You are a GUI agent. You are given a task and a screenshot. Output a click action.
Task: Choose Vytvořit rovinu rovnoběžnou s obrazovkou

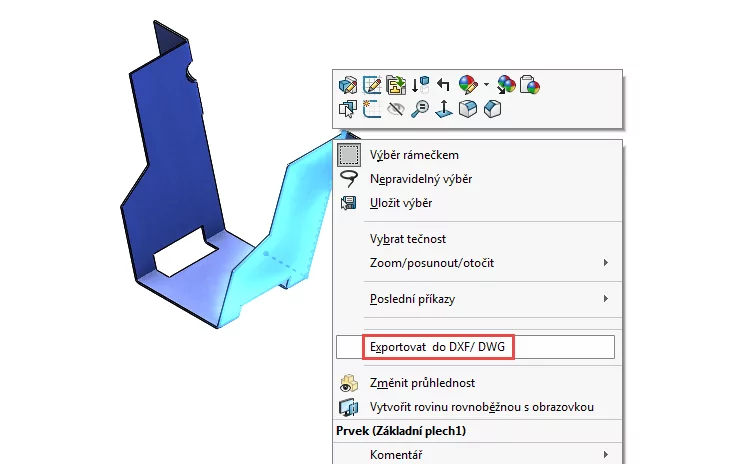coord(478,407)
